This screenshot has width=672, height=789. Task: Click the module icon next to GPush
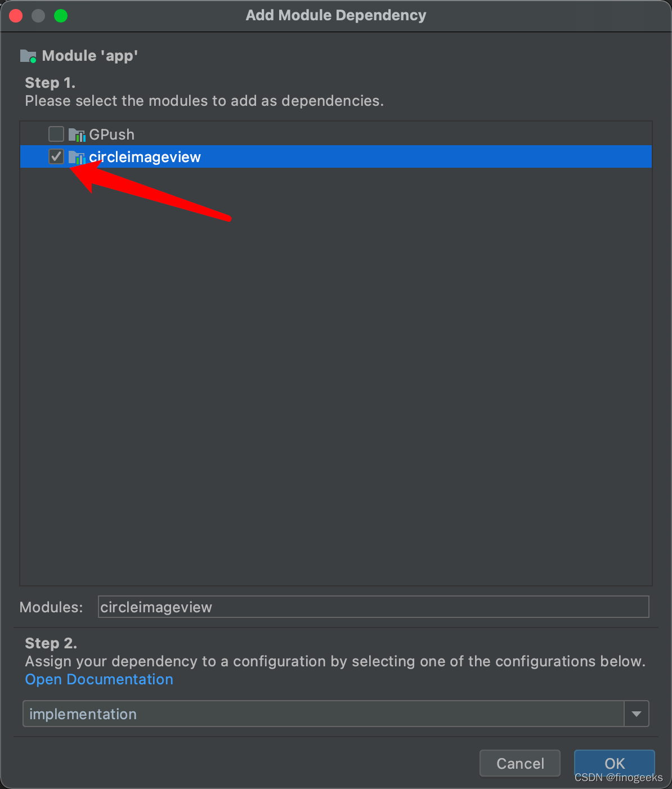pos(78,134)
